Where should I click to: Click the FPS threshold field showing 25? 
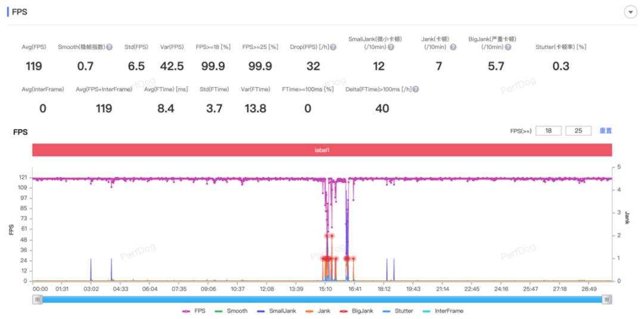(578, 131)
